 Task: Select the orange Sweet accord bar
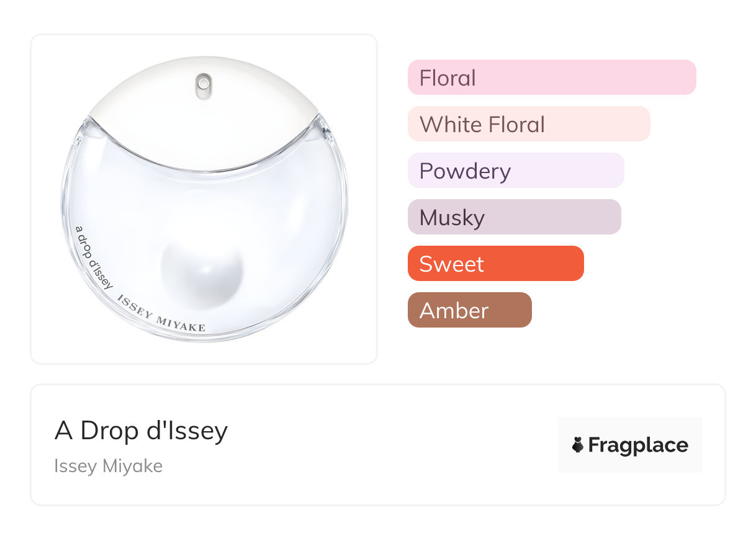pos(495,264)
